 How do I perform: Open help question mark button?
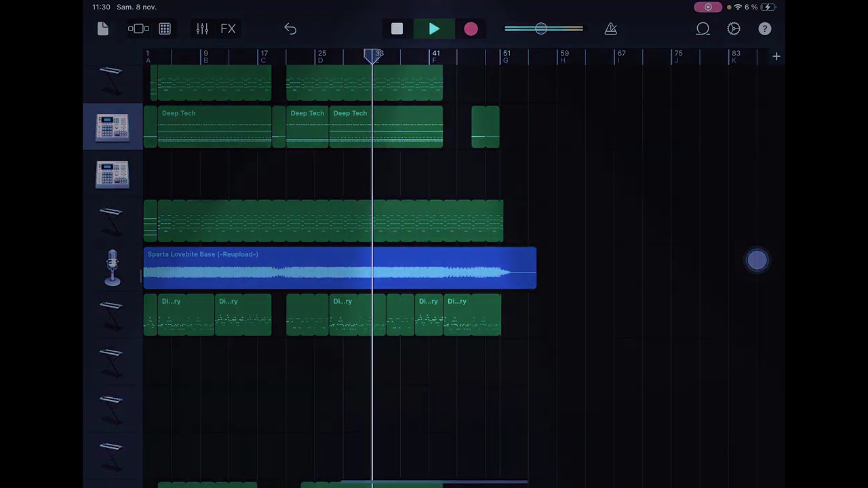(x=764, y=28)
